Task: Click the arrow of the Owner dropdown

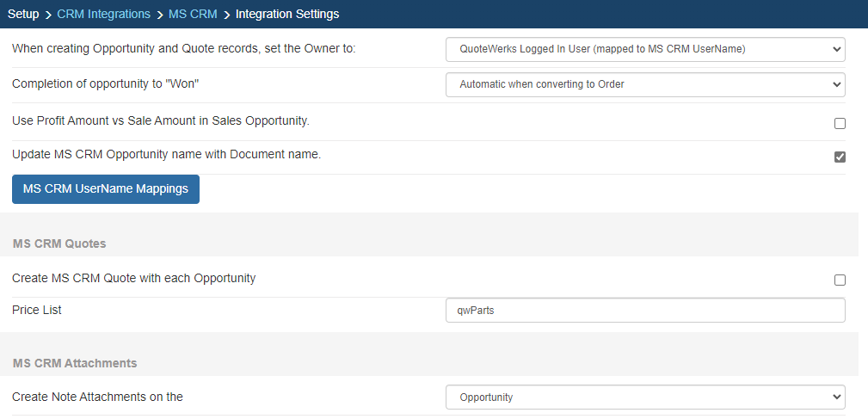Action: point(836,49)
